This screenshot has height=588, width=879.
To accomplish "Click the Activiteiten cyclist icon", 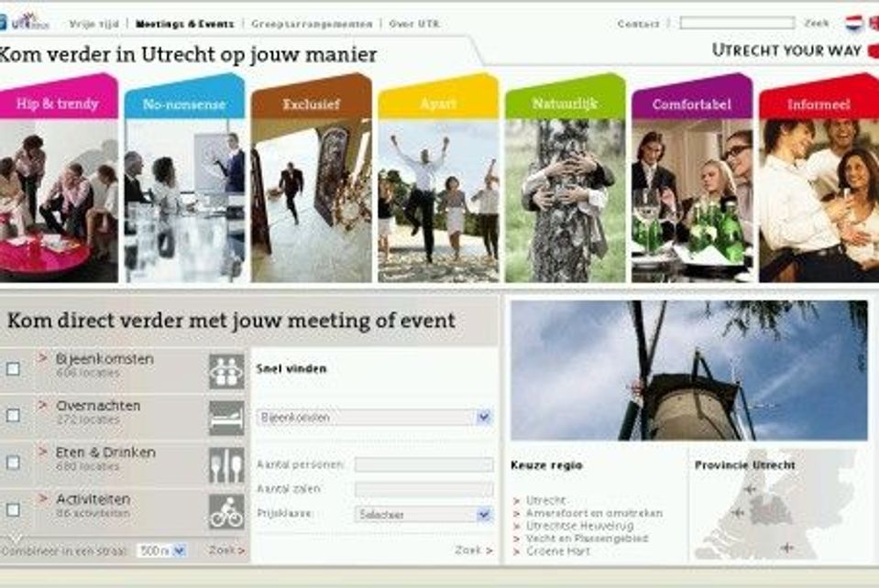I will pos(225,512).
